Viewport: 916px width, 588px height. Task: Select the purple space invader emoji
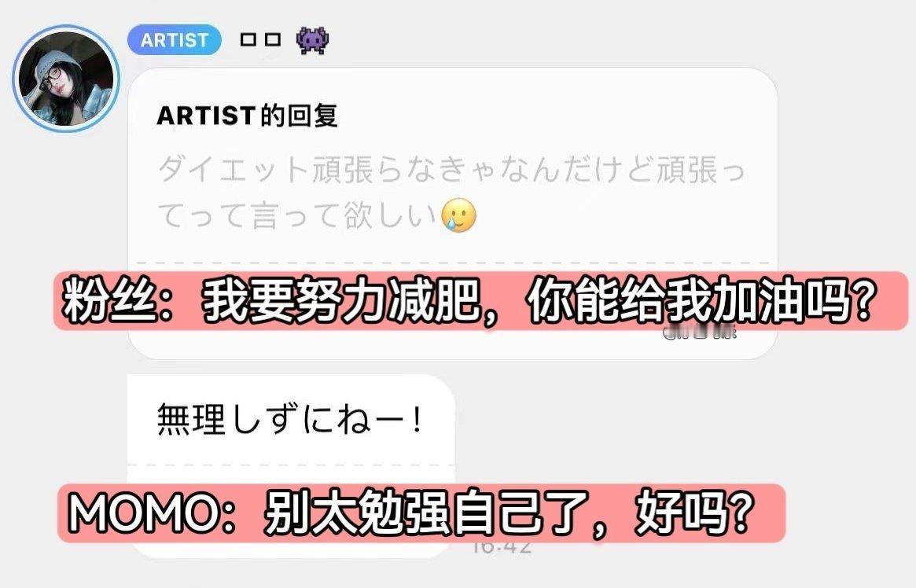(x=312, y=40)
